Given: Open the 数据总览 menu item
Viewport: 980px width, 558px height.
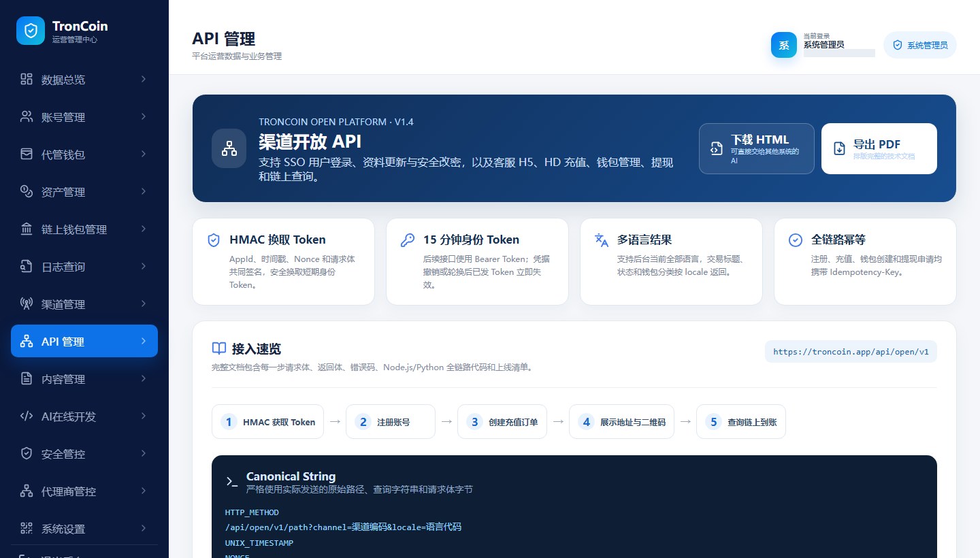Looking at the screenshot, I should pos(84,79).
